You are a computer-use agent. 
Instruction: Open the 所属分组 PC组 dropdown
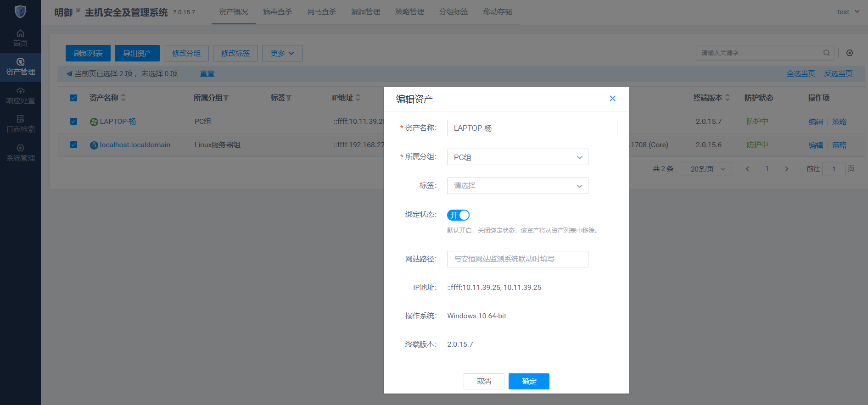(517, 157)
